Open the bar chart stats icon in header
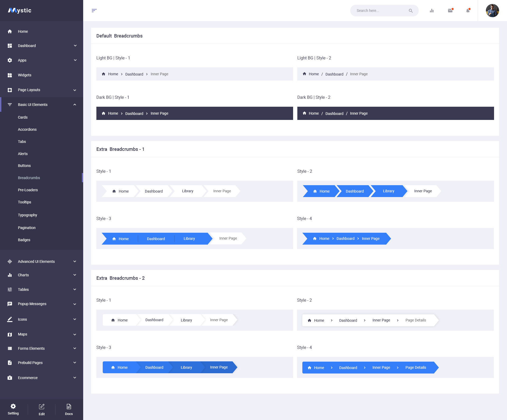 (x=432, y=11)
